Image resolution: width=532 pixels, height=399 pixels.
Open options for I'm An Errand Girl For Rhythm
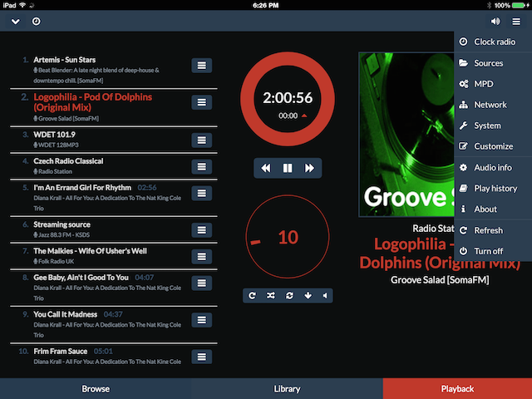201,193
